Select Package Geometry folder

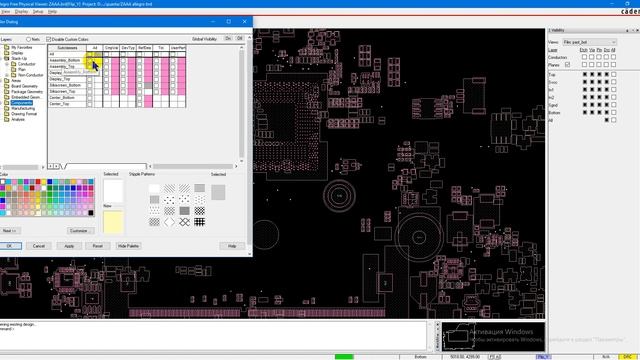coord(27,92)
